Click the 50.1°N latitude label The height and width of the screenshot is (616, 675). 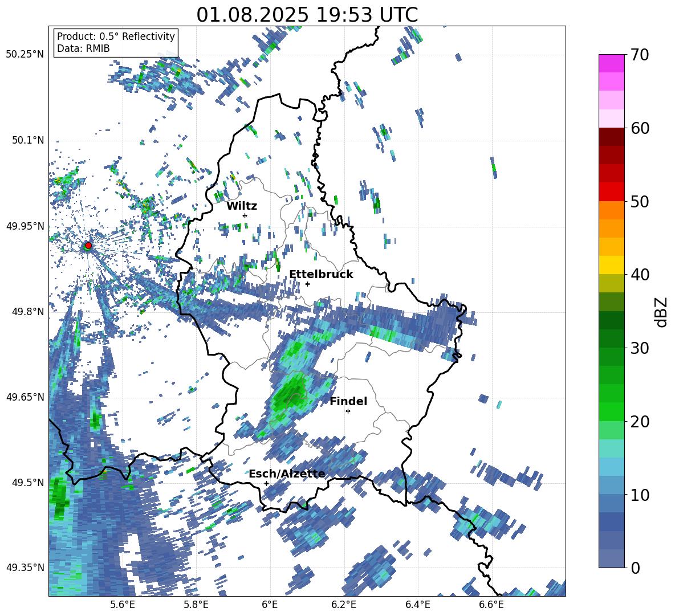tap(27, 140)
